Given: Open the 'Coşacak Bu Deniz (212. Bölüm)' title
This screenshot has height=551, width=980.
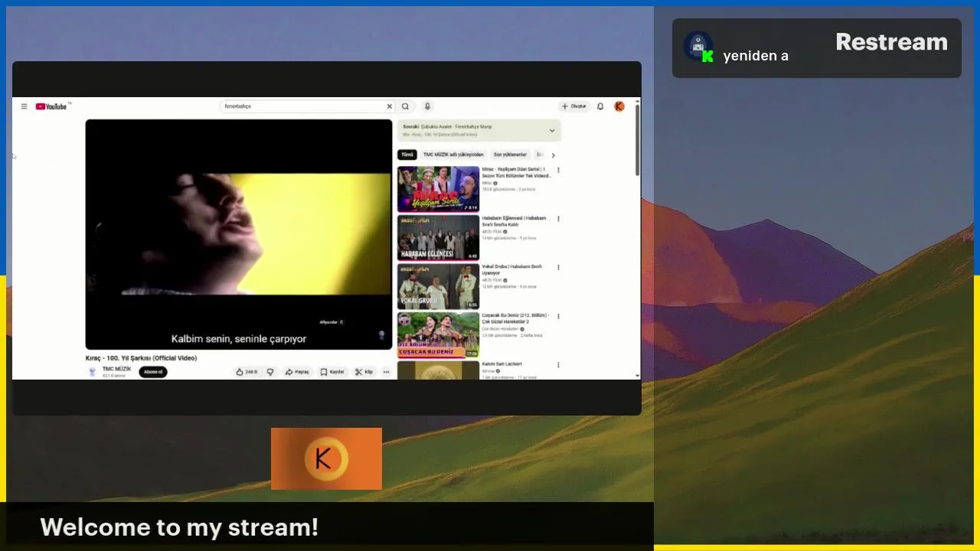Looking at the screenshot, I should 516,318.
